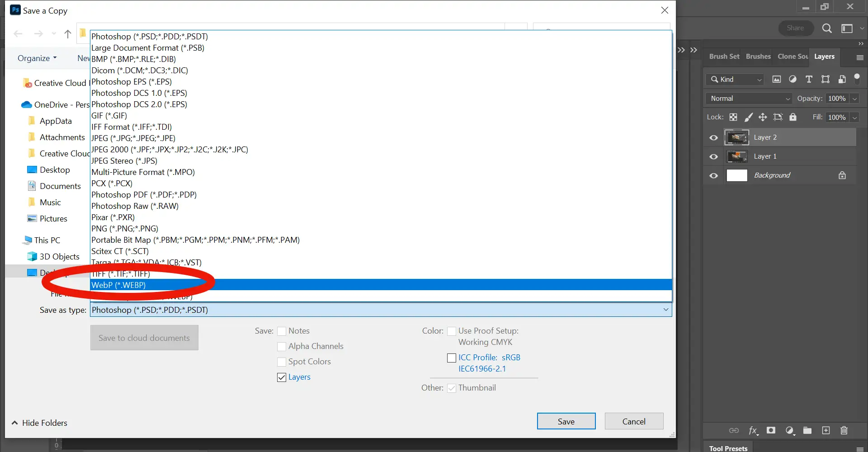This screenshot has height=452, width=868.
Task: Toggle layer filtering on/off switch
Action: coord(857,78)
